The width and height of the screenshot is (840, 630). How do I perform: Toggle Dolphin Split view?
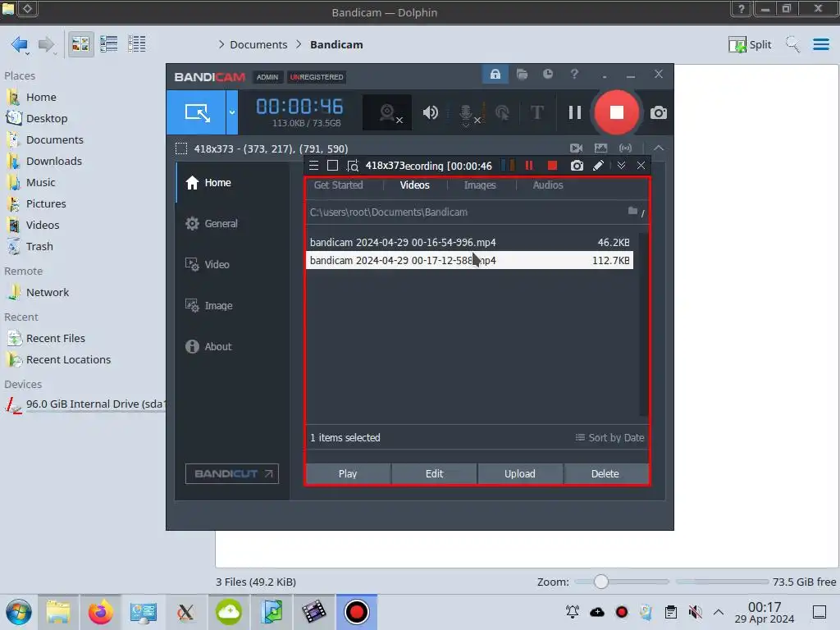pos(750,44)
